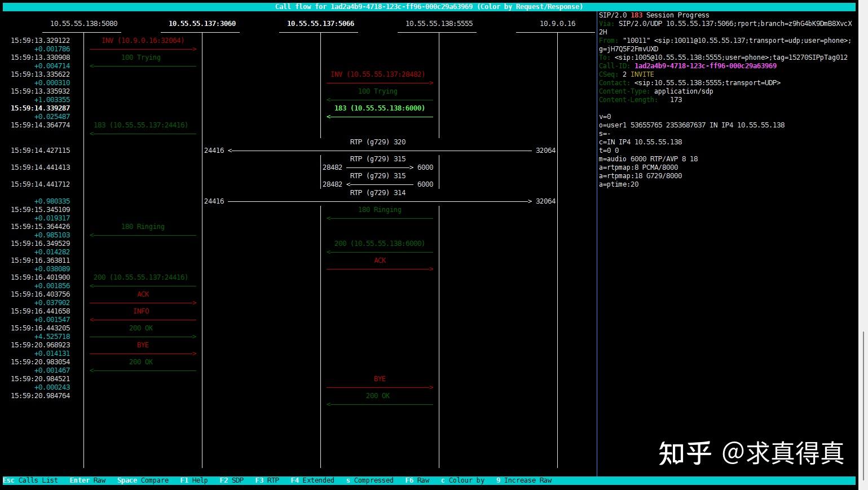
Task: Click the m=audio 6000 RTP/AVP line
Action: pyautogui.click(x=649, y=159)
